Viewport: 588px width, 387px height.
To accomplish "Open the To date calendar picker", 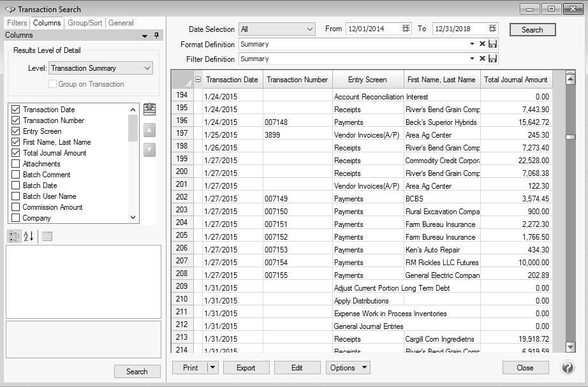I will 492,29.
